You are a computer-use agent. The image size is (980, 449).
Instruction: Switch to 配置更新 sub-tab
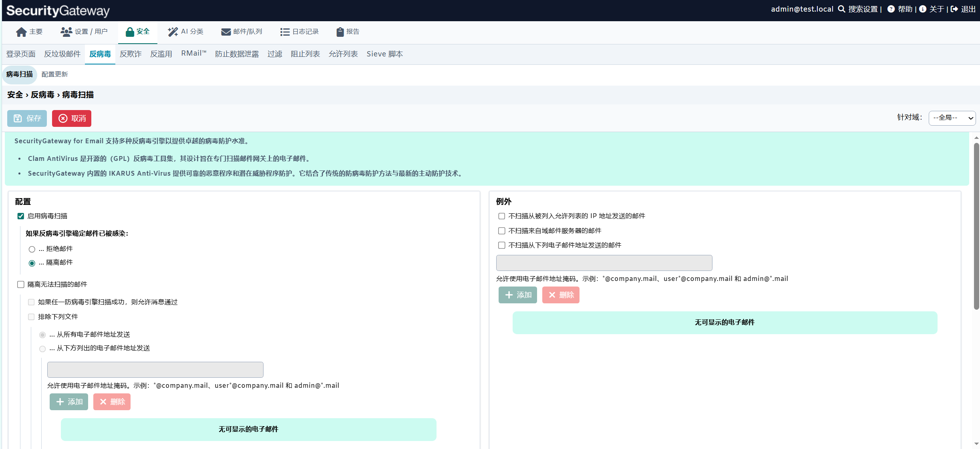[x=55, y=74]
